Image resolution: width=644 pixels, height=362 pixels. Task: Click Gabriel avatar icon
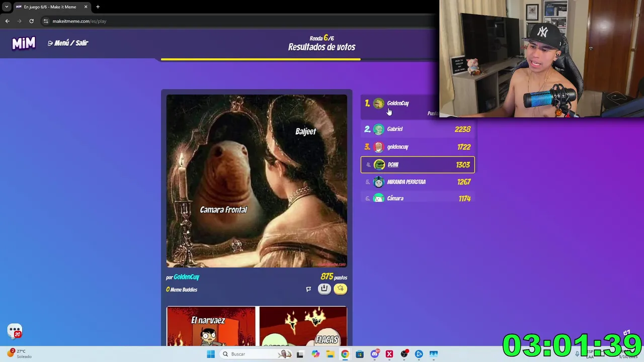pyautogui.click(x=379, y=129)
